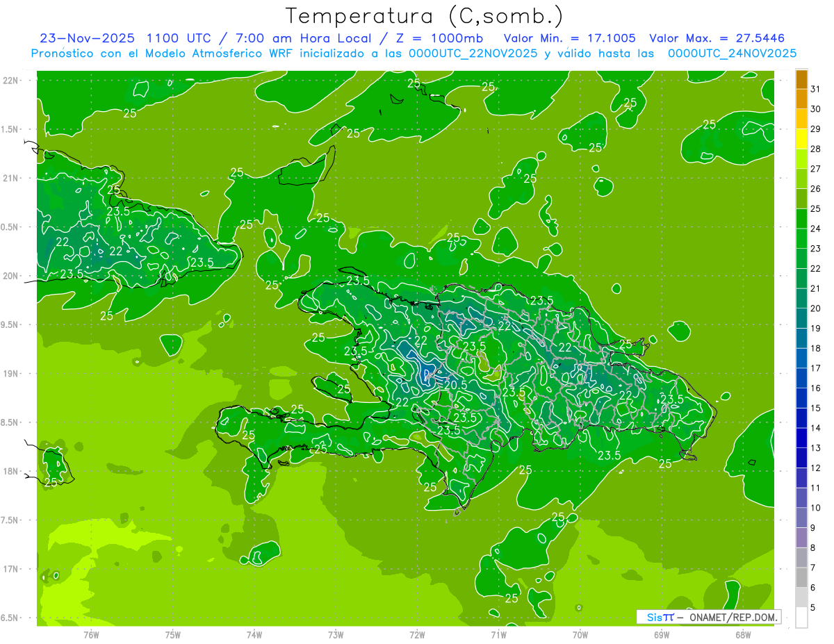Screen dimensions: 834x644
Task: Click the '20.5' contour label
Action: (455, 384)
